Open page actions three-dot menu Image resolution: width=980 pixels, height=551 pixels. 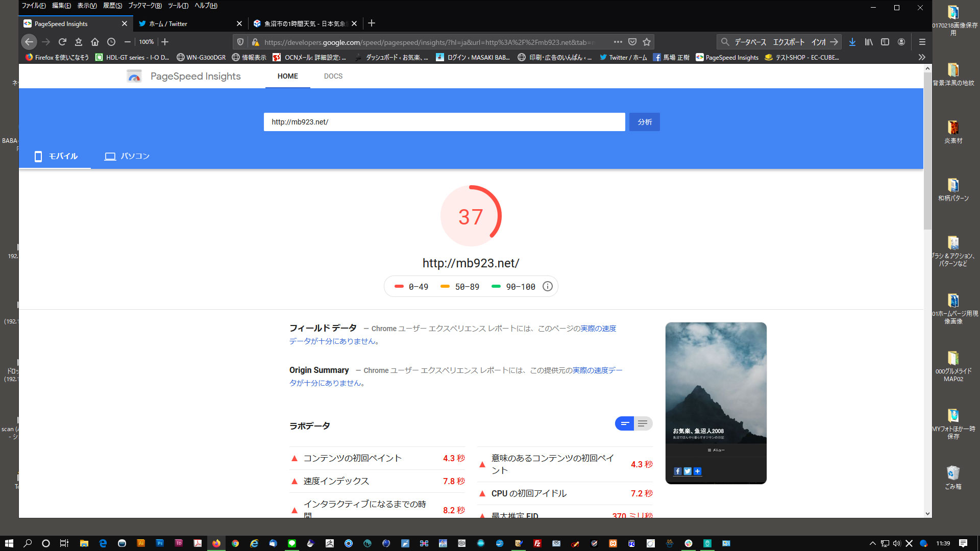618,42
